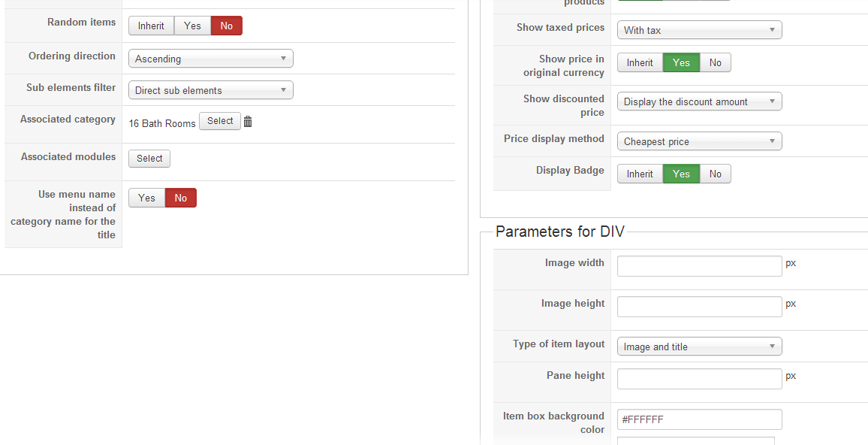Focus the Image height input field
868x445 pixels.
click(699, 307)
